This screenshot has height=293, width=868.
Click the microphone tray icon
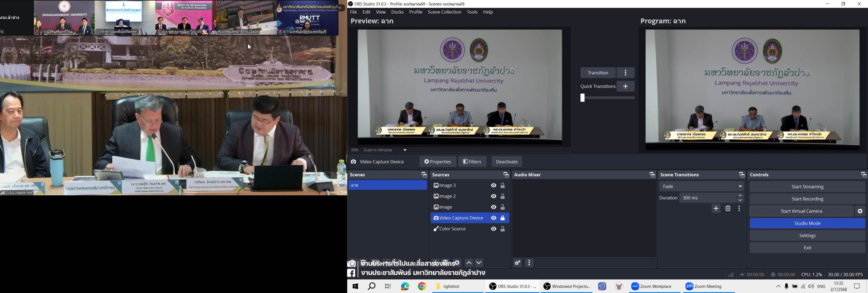pos(786,287)
